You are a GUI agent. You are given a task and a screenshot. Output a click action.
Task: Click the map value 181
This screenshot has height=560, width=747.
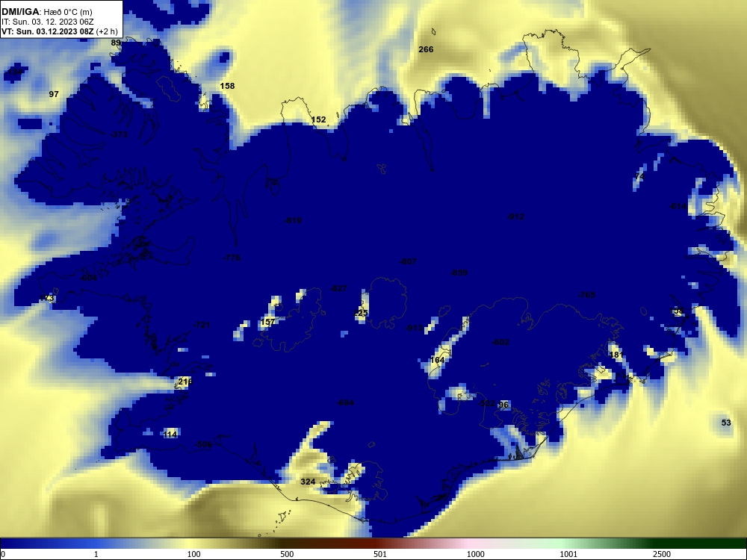pos(616,355)
